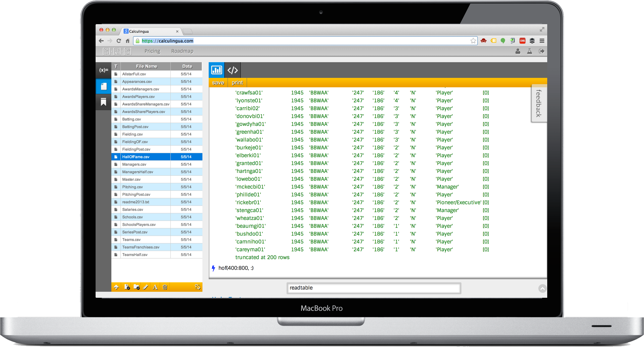Click the browser home icon
The height and width of the screenshot is (347, 644).
pos(128,41)
